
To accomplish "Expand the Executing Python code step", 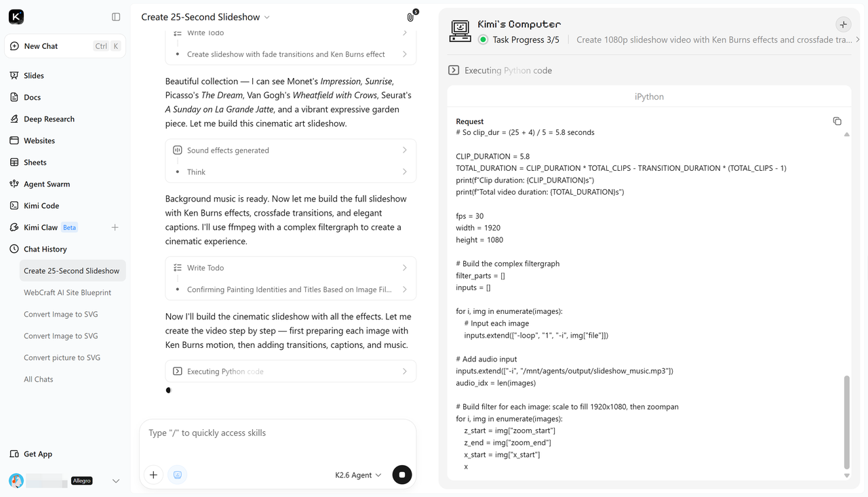I will coord(291,372).
